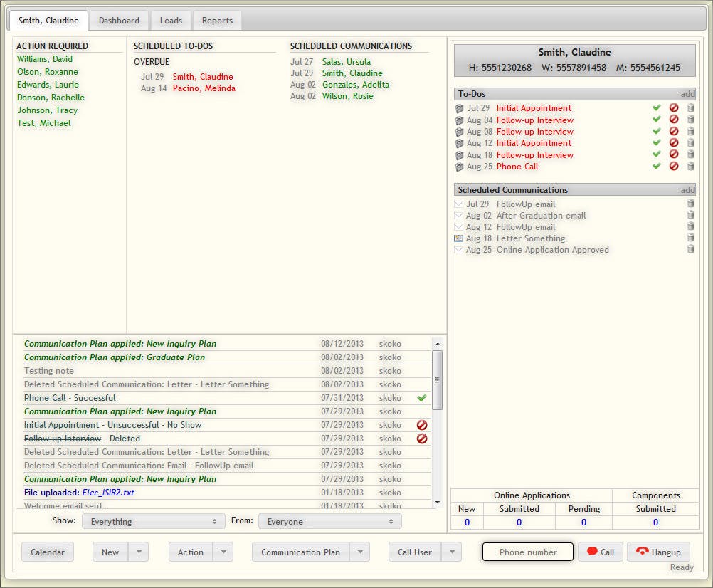Add a new Scheduled Communication

[x=687, y=189]
